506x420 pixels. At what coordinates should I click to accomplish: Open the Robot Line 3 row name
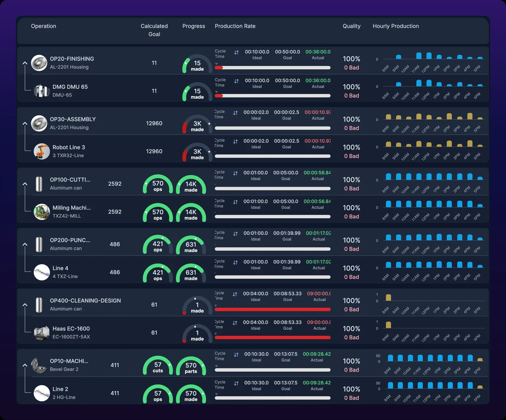(x=69, y=147)
